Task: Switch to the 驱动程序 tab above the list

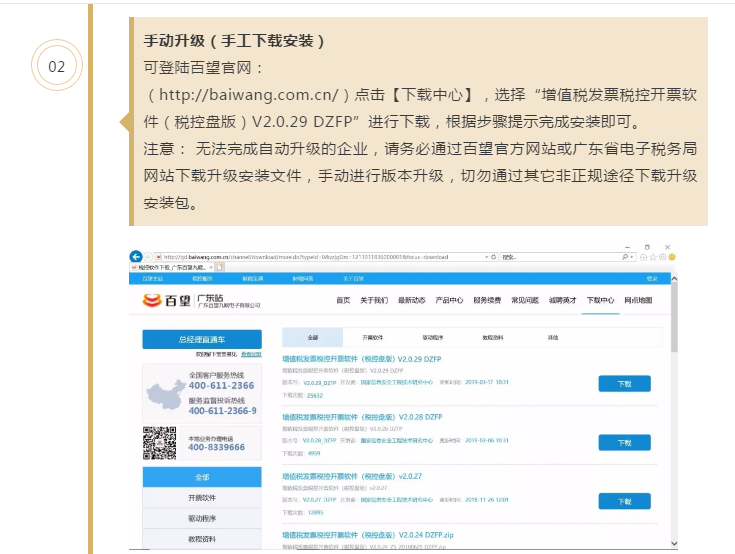Action: 432,338
